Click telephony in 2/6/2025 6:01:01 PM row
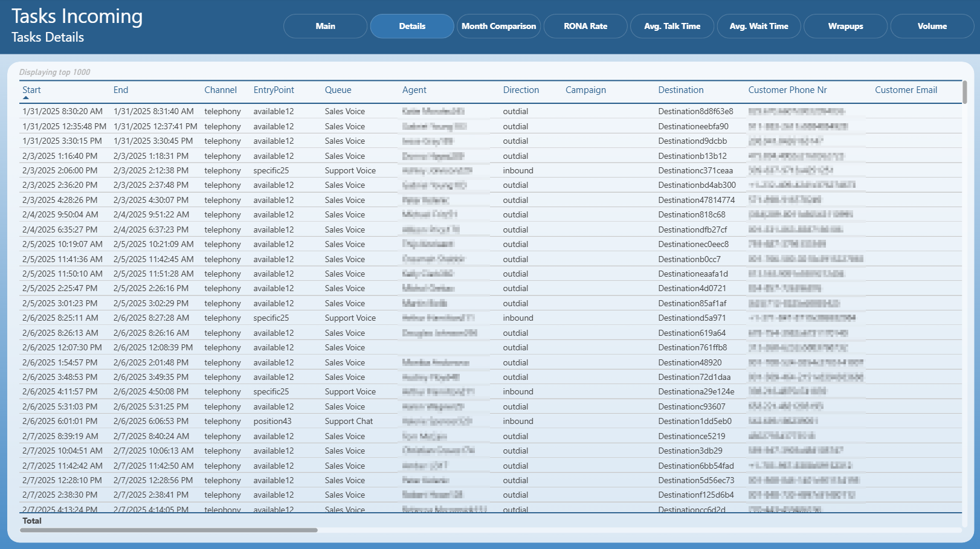The image size is (980, 549). coord(222,422)
